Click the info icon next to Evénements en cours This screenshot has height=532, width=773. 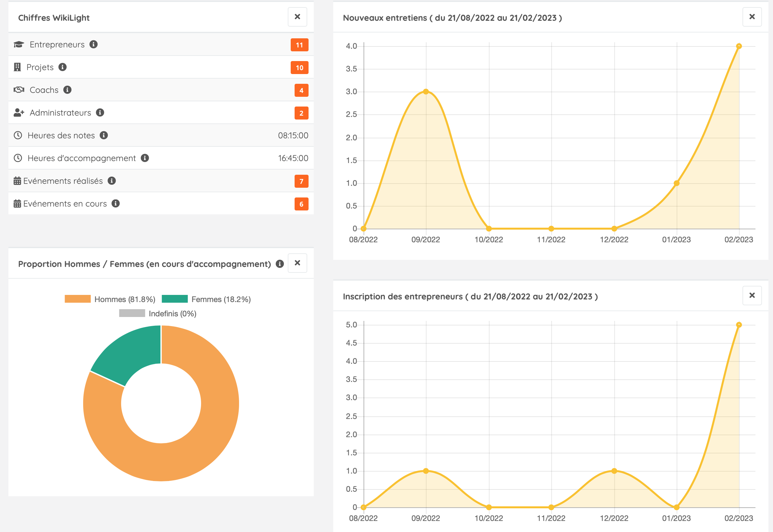pos(116,203)
